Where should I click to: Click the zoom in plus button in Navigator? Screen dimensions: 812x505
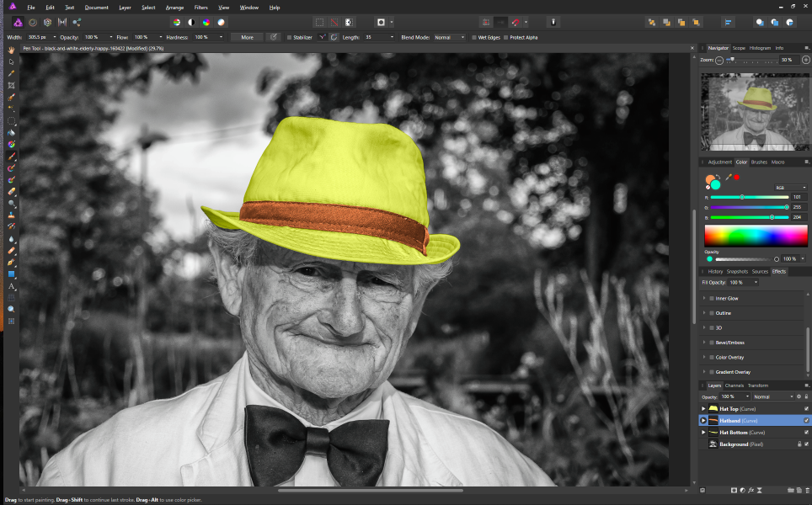coord(805,60)
